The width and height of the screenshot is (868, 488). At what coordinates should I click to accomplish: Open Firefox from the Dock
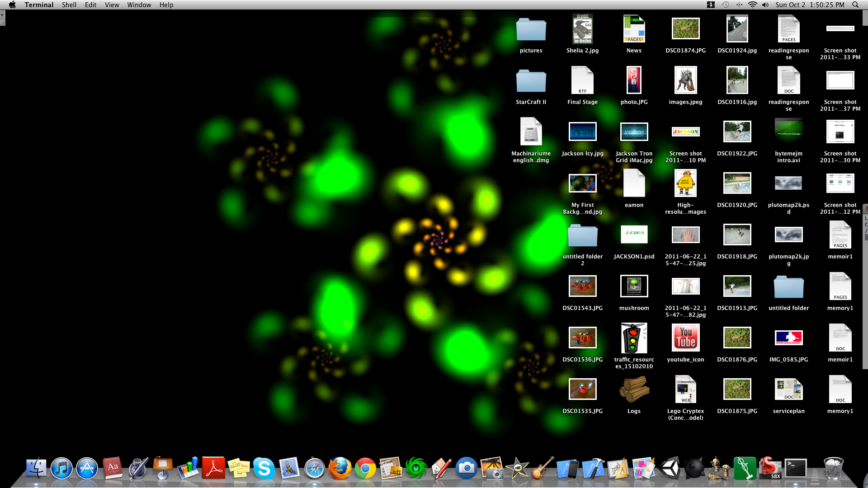[x=340, y=469]
